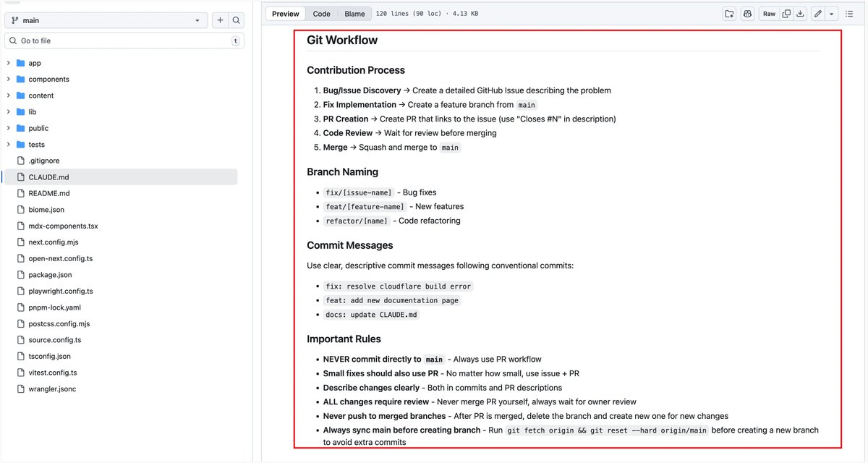
Task: Click the fix/[issue-name] code snippet
Action: [359, 192]
